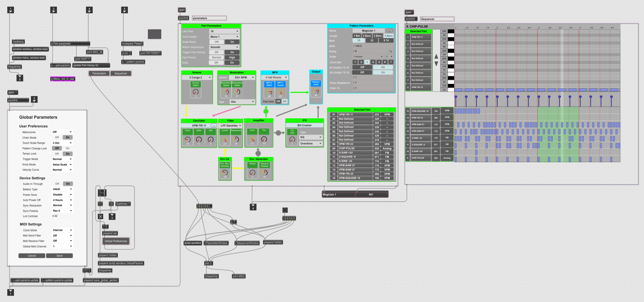Click the Amplifier Pan knob

(x=264, y=139)
